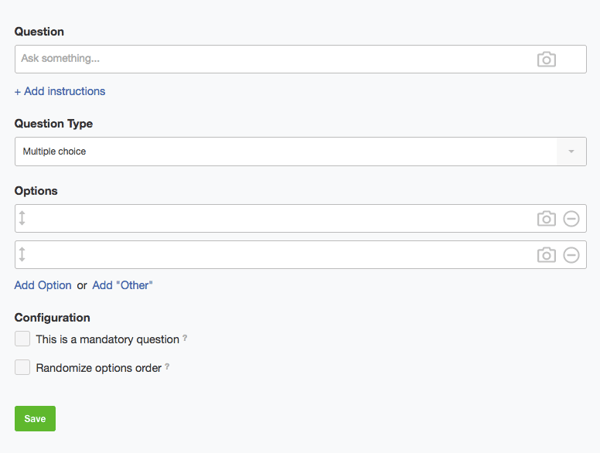Remove the first option with the minus icon

[571, 219]
